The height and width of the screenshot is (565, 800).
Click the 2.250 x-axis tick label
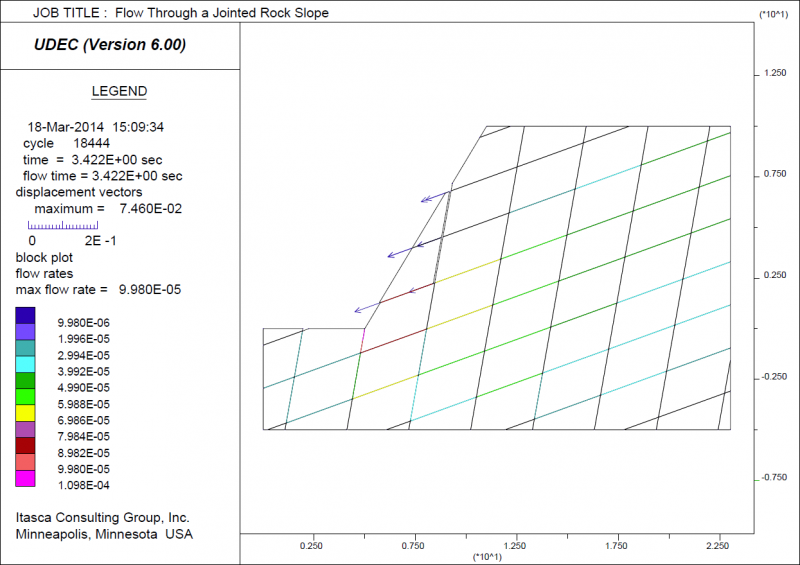[x=717, y=546]
